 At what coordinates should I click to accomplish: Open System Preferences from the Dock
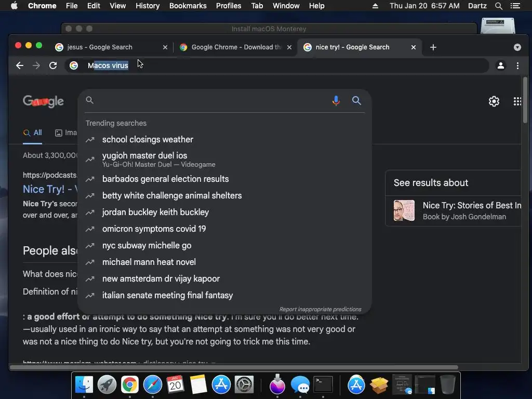tap(244, 385)
